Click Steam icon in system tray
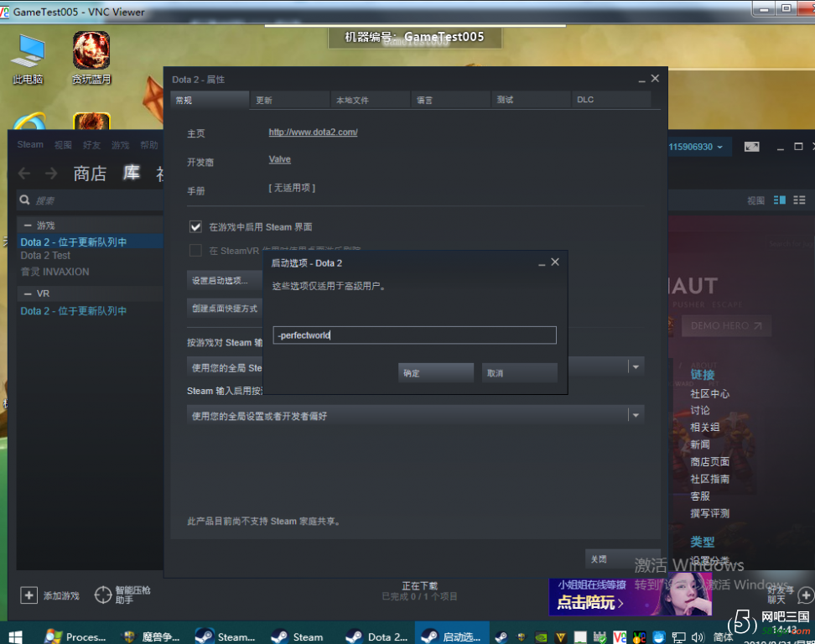The width and height of the screenshot is (815, 644). tap(501, 637)
